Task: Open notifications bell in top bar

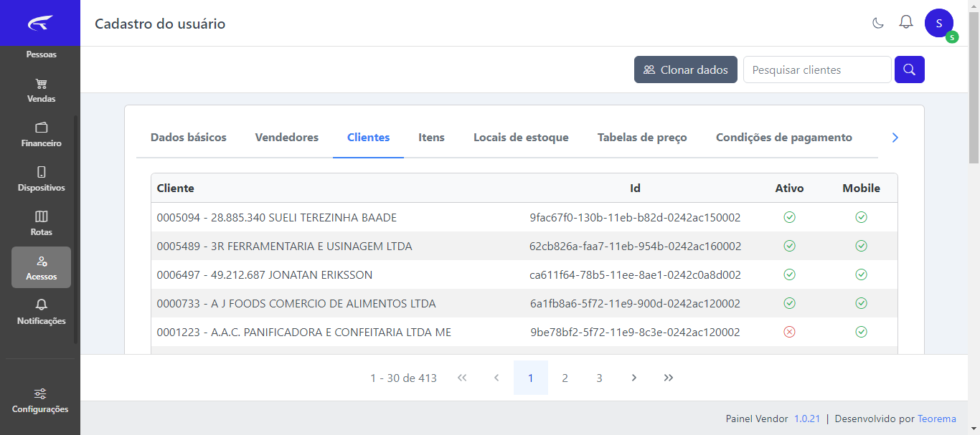Action: pos(906,22)
